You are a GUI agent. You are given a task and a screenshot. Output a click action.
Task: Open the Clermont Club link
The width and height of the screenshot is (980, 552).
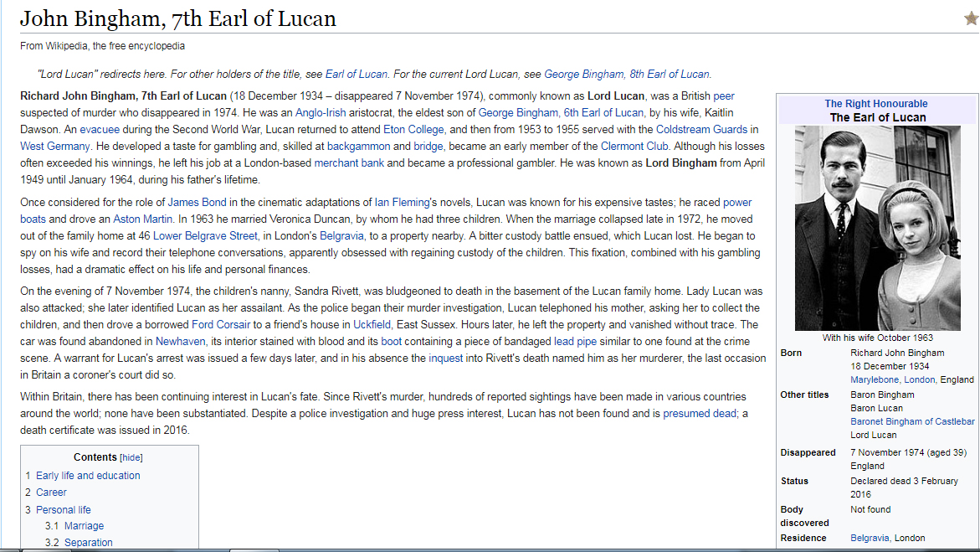coord(634,146)
